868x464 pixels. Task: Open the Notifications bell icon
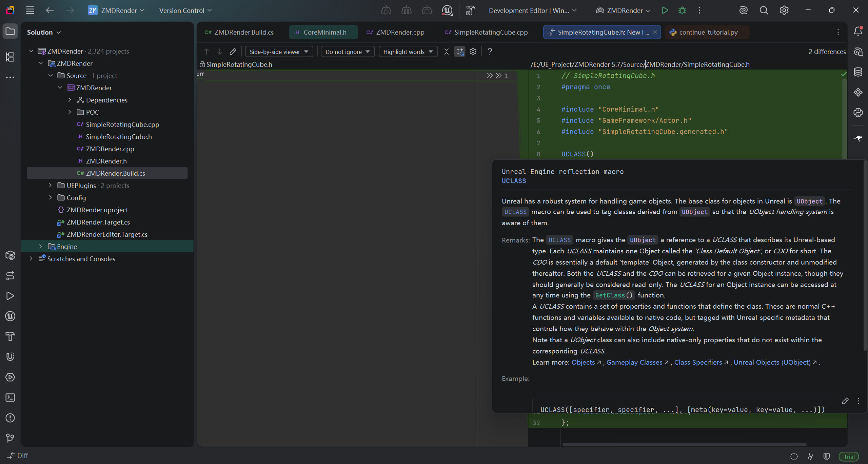[858, 32]
